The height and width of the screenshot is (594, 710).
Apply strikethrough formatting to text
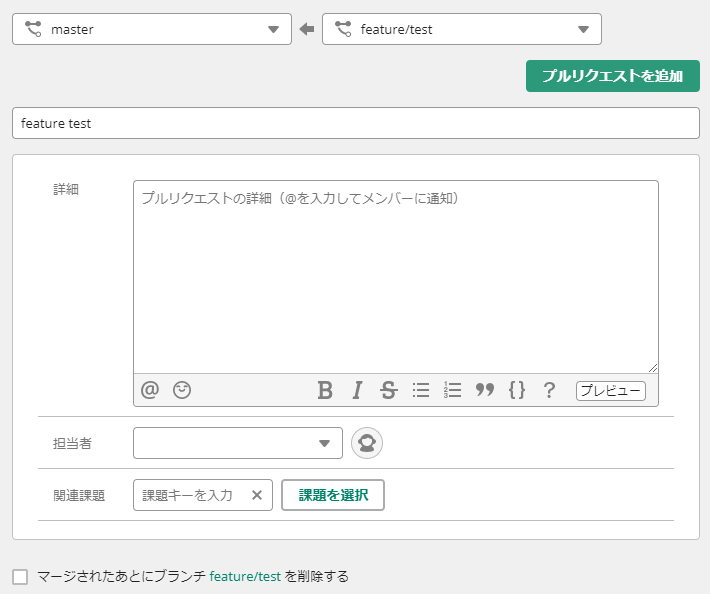(388, 390)
